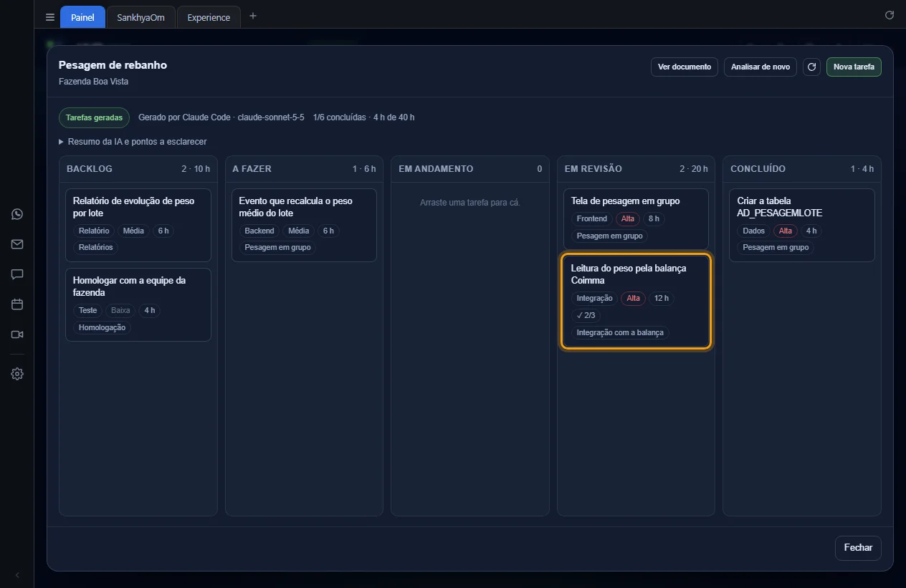Click the Dados tag
Viewport: 906px width, 588px height.
tap(754, 231)
